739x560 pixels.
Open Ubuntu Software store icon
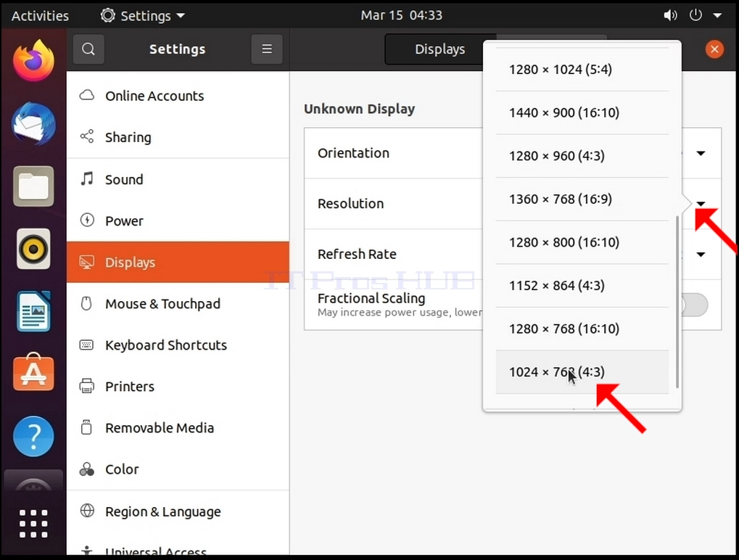pos(33,372)
